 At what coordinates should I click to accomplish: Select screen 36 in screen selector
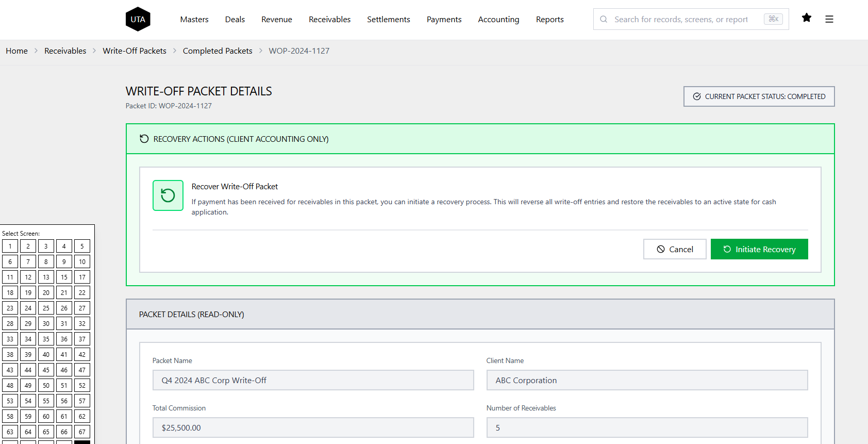pyautogui.click(x=64, y=339)
